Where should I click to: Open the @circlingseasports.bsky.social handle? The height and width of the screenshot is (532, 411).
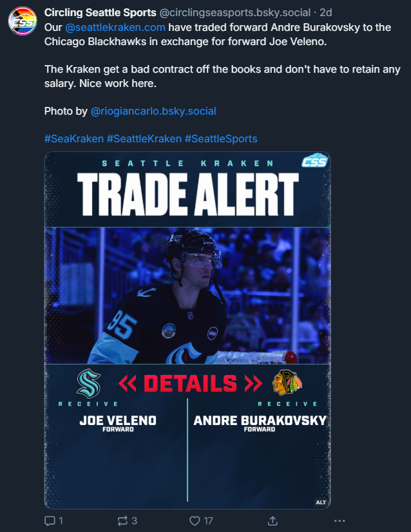[235, 12]
